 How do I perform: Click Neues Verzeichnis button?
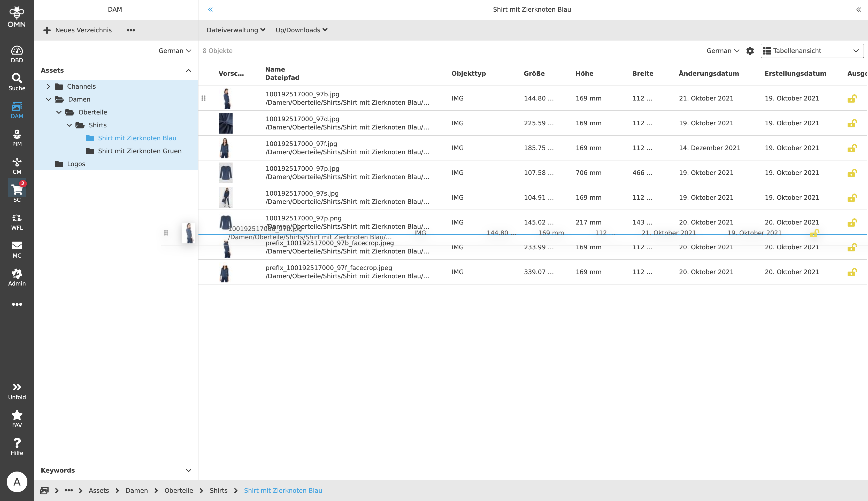78,30
